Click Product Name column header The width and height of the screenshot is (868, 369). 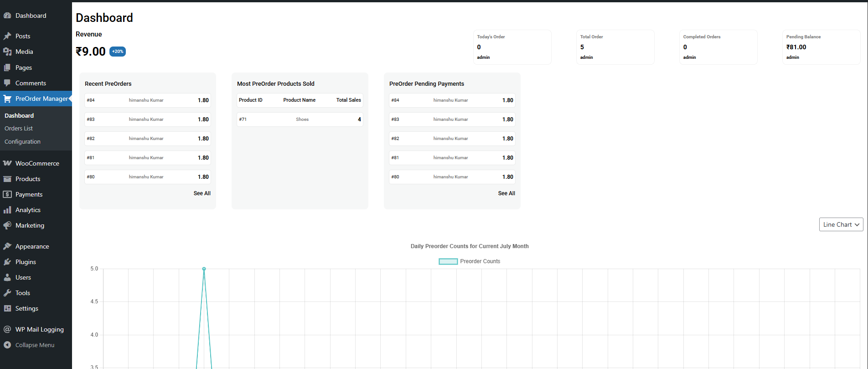coord(300,100)
